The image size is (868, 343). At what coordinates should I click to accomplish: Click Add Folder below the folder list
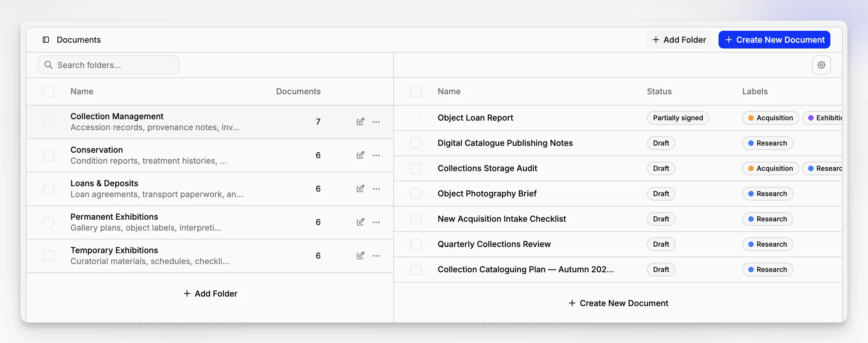210,293
